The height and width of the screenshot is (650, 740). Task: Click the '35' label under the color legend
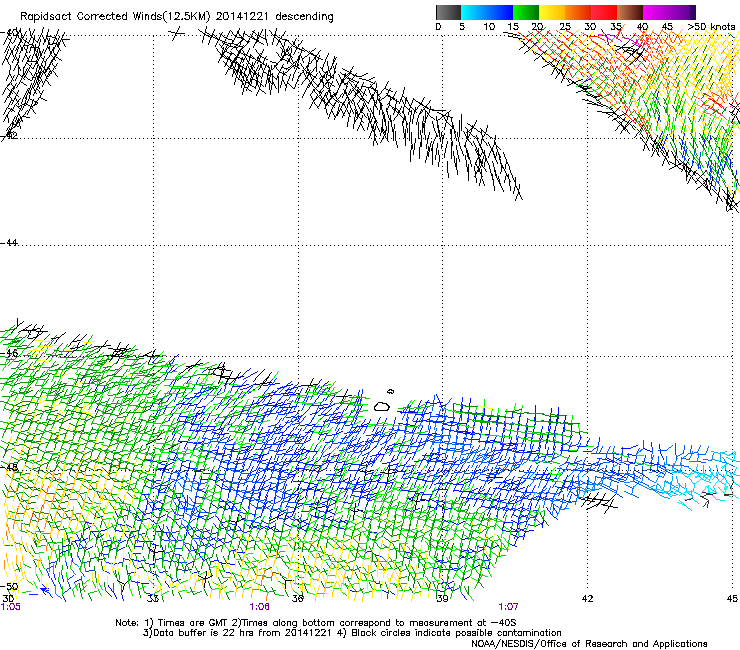pyautogui.click(x=616, y=27)
